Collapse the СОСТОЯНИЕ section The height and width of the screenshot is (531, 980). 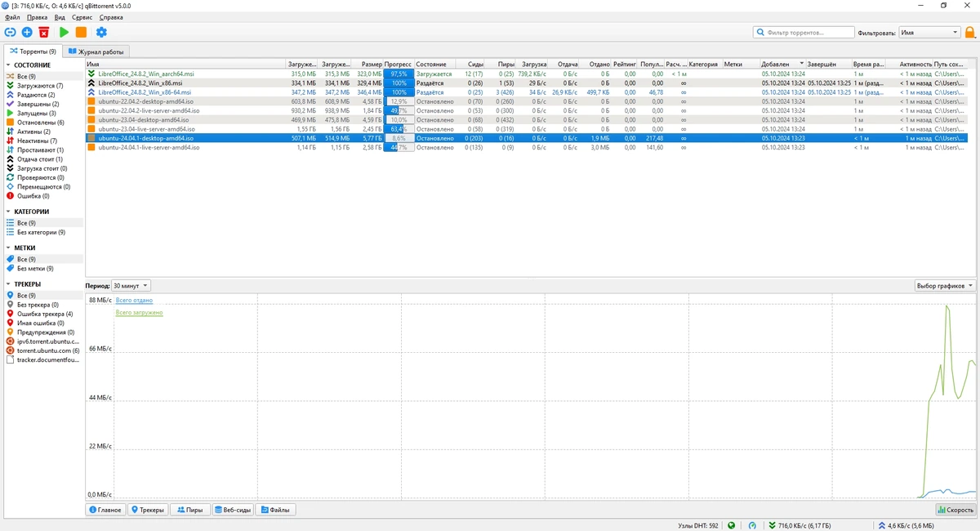pyautogui.click(x=29, y=65)
